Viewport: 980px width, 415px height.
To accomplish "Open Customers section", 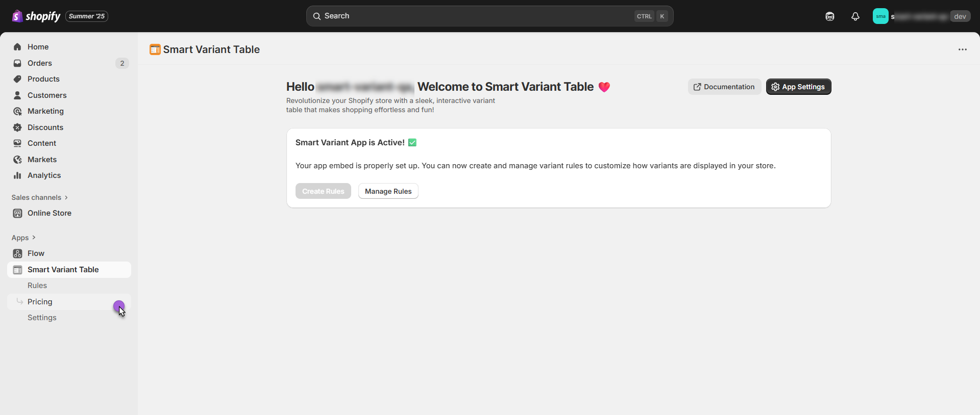I will [47, 95].
